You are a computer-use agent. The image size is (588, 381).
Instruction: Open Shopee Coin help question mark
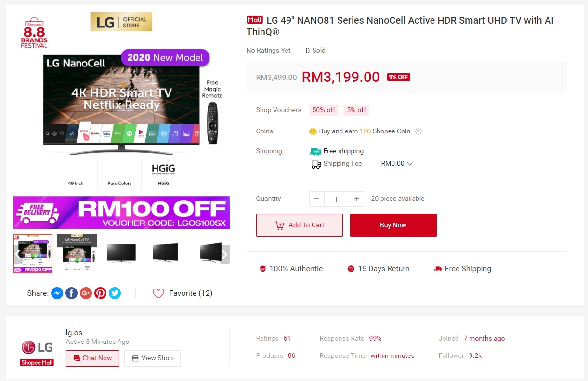[x=418, y=131]
